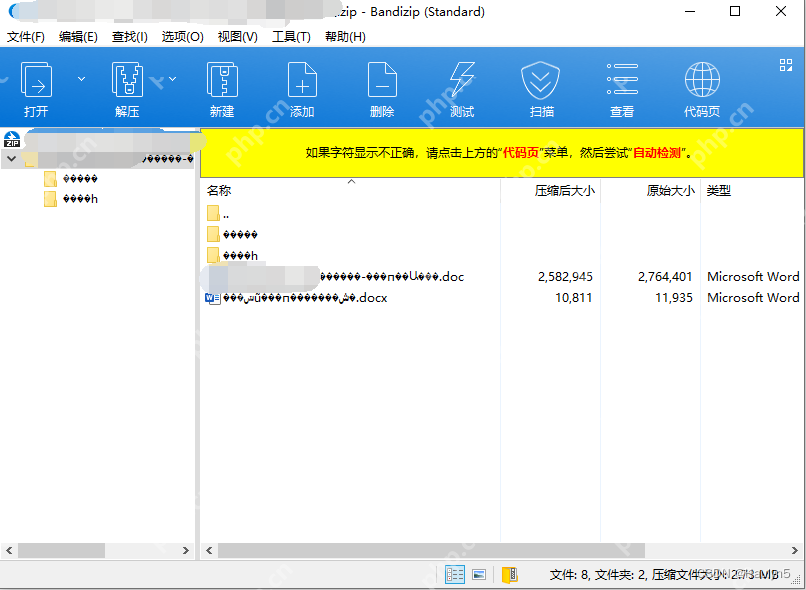Screen dimensions: 806x590
Task: Click the 代码页 link in yellow banner
Action: pos(521,153)
